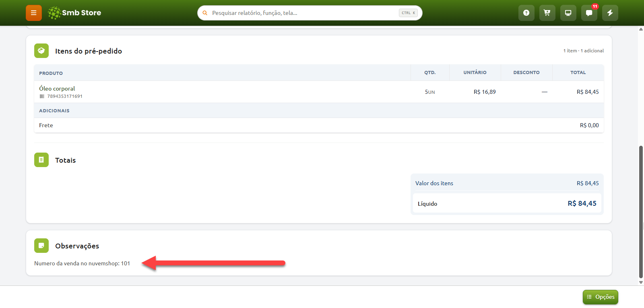Click the unit price R$ 16,89
This screenshot has width=644, height=308.
coord(485,92)
